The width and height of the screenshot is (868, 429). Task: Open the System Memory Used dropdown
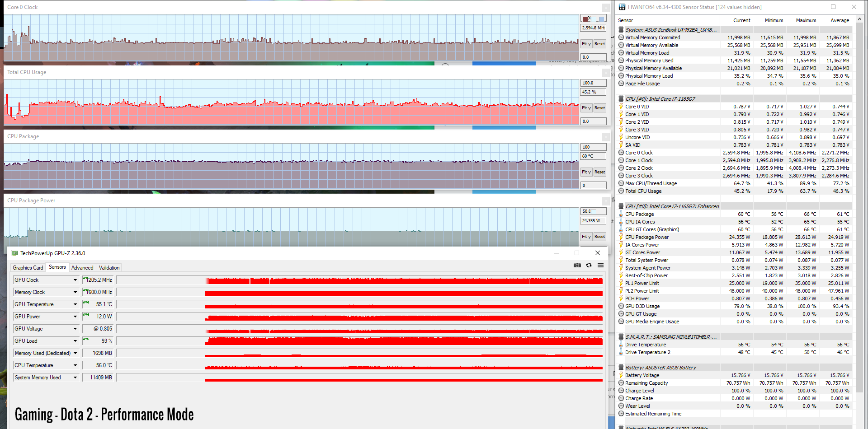click(x=75, y=378)
